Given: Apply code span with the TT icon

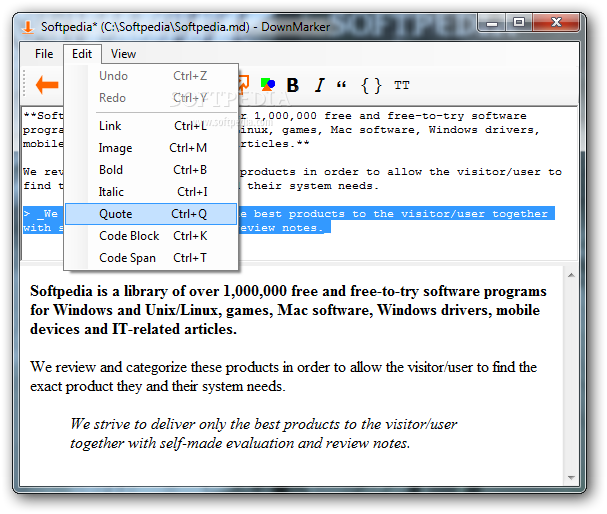Looking at the screenshot, I should [x=401, y=85].
